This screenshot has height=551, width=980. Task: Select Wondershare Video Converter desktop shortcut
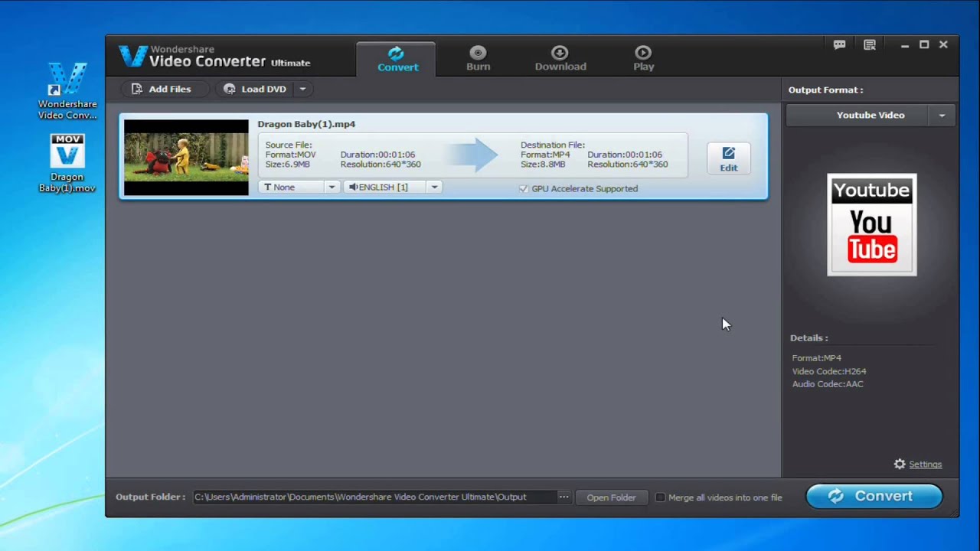click(67, 91)
